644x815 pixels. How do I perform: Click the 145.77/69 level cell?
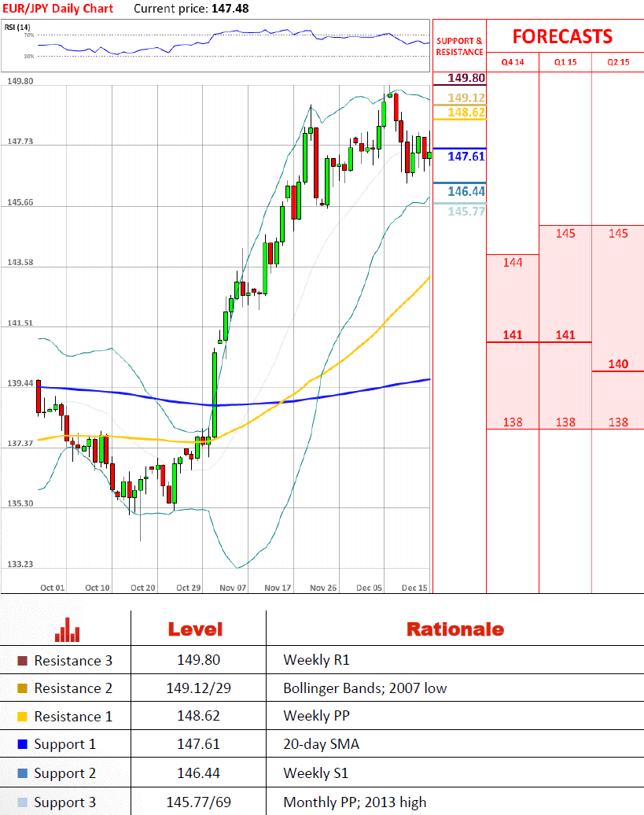(198, 802)
